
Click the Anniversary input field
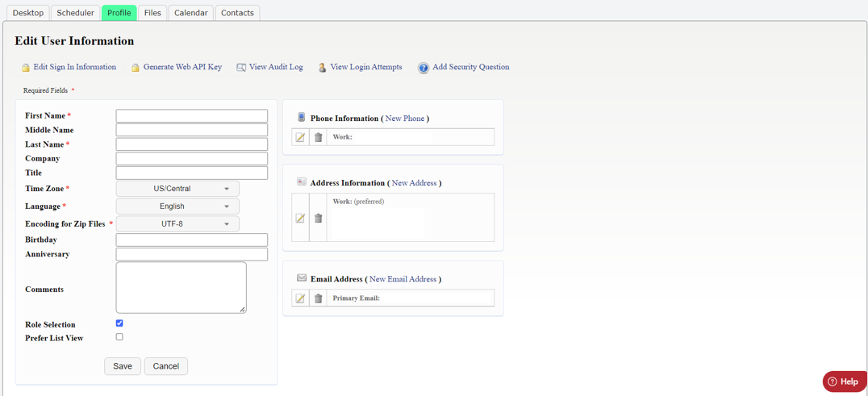[191, 254]
